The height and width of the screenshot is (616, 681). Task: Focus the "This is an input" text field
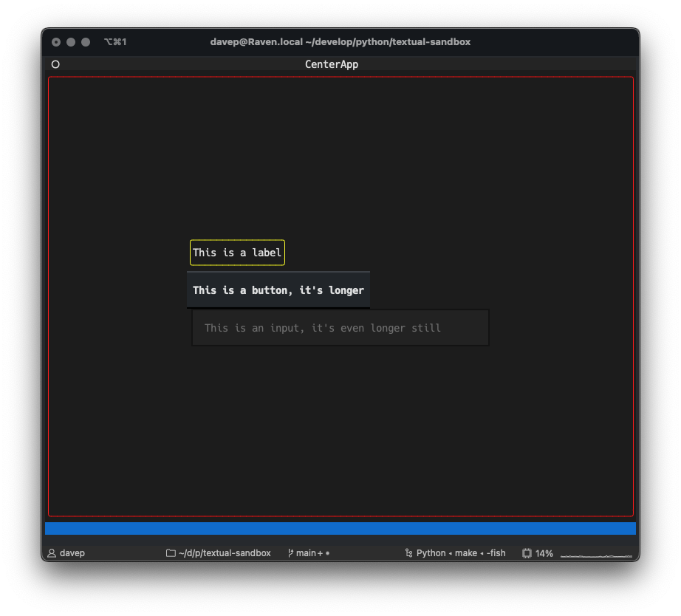(340, 327)
